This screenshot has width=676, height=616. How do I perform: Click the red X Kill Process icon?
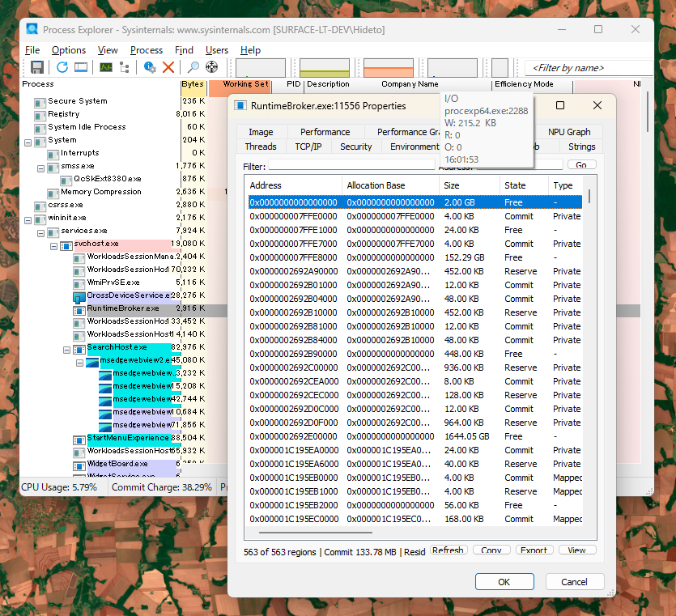tap(168, 67)
